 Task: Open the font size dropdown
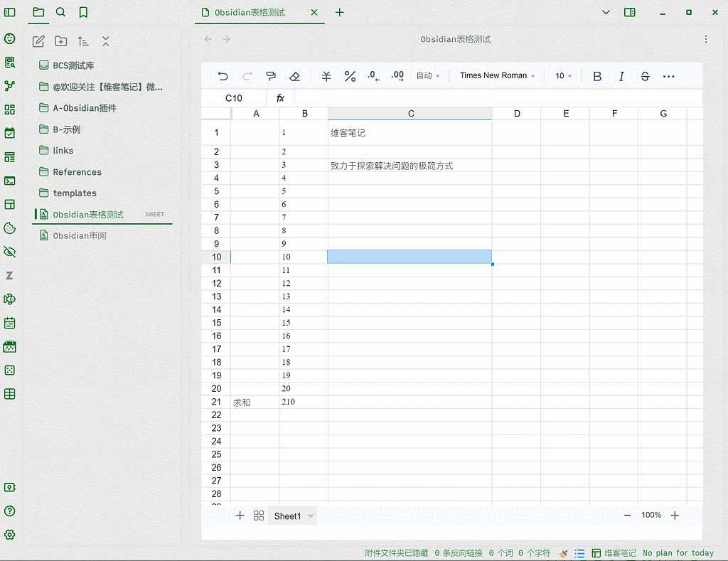pos(562,75)
